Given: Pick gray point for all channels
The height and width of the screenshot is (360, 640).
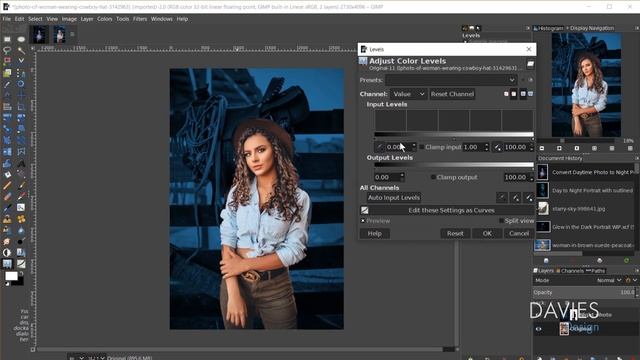Looking at the screenshot, I should [516, 198].
